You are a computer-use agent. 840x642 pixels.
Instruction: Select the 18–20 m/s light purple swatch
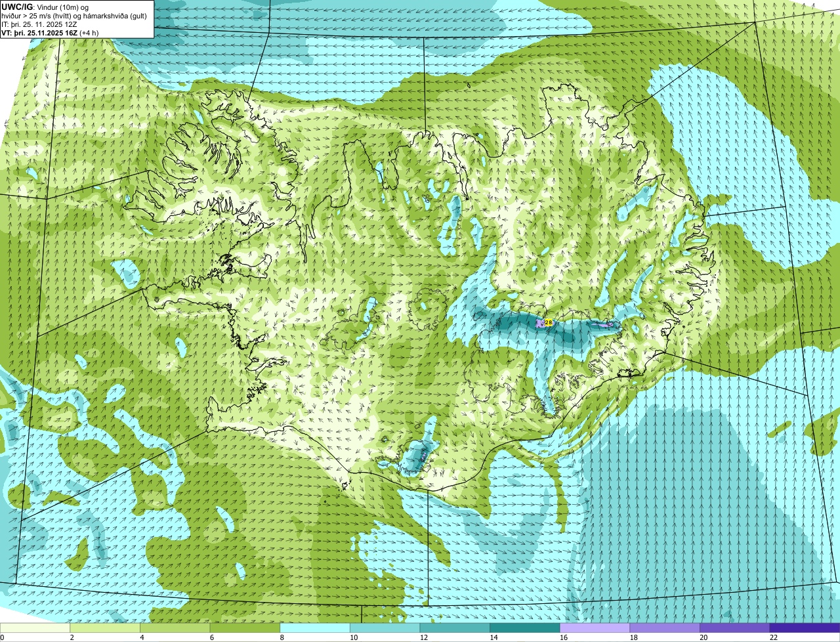tap(665, 628)
